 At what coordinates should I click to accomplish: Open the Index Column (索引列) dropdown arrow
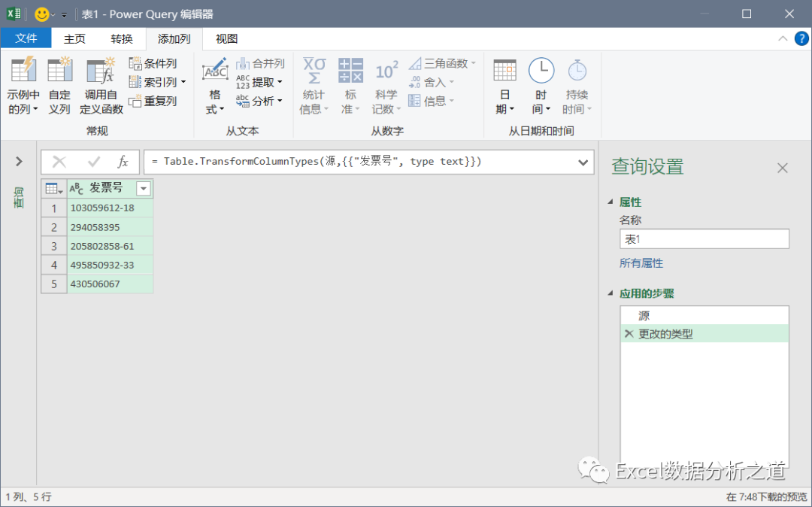click(x=183, y=82)
